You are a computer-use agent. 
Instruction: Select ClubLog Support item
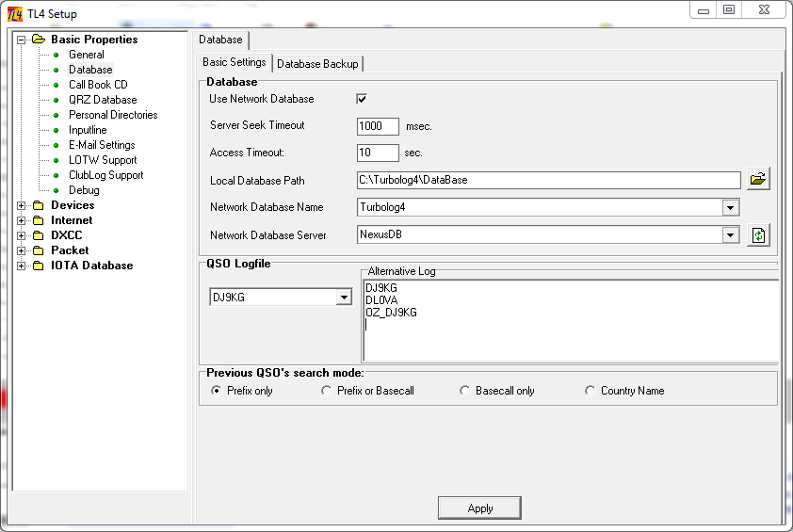coord(106,175)
